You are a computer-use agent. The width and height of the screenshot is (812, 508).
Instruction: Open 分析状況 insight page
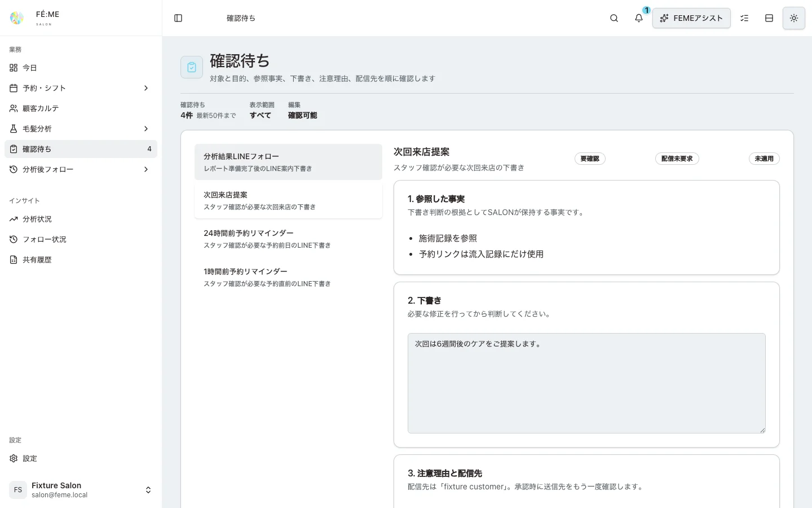click(81, 219)
